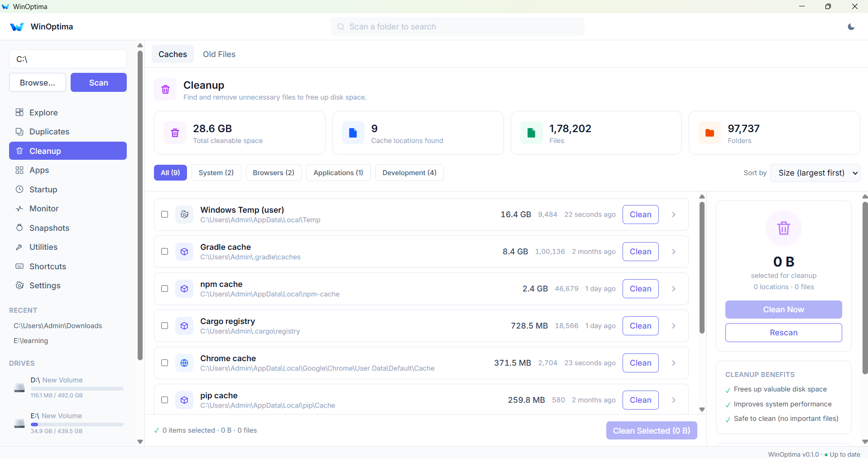The image size is (868, 458).
Task: Click the D:\ drive usage bar
Action: click(x=77, y=388)
